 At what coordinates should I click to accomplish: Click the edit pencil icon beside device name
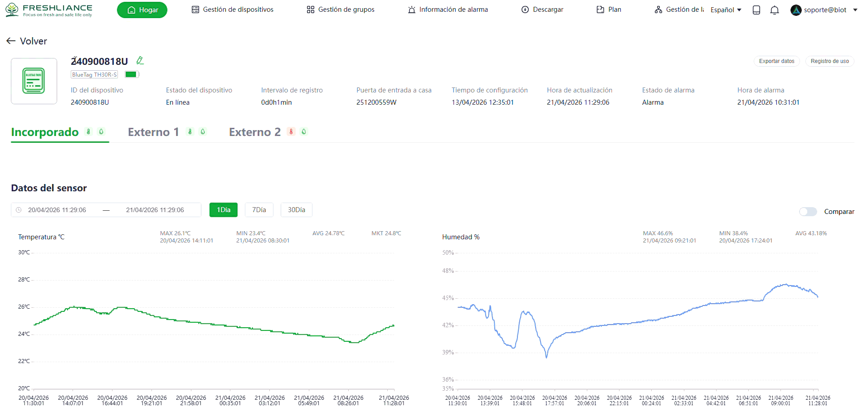140,60
